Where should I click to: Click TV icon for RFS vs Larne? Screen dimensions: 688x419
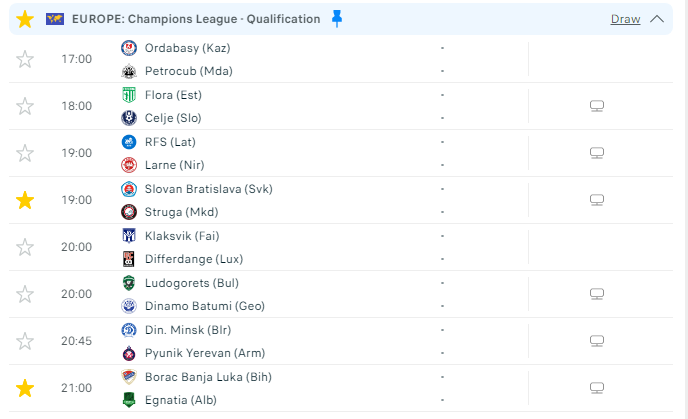pos(597,153)
